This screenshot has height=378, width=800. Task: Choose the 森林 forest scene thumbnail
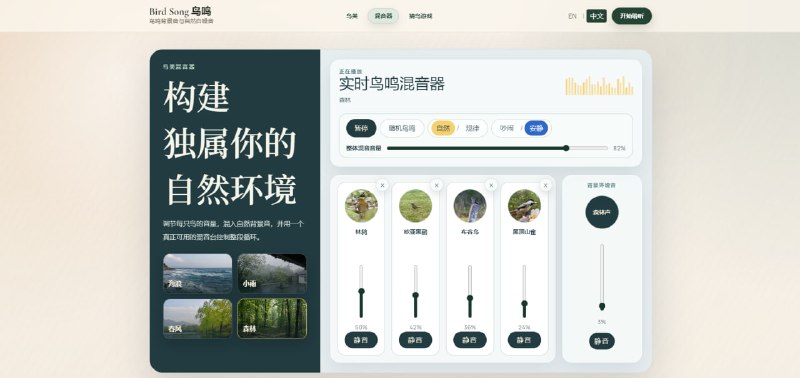(x=272, y=318)
